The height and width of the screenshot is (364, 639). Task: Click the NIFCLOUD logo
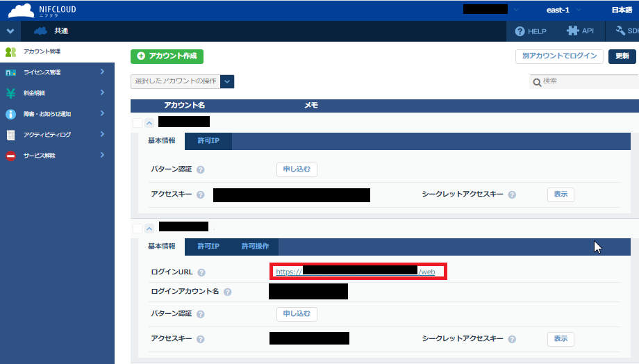click(x=42, y=10)
